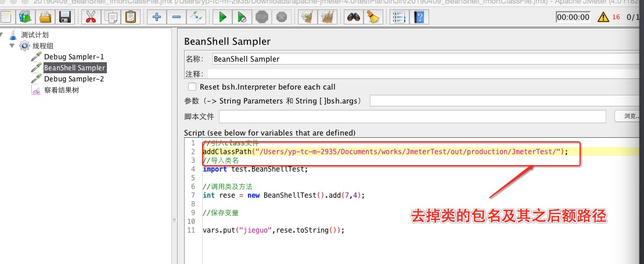644x264 pixels.
Task: Select Debug Sampler-1 in the tree
Action: click(74, 57)
